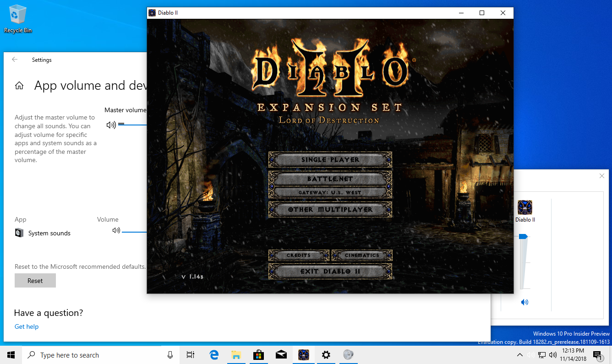Viewport: 612px width, 364px height.
Task: Click the Settings back arrow
Action: 15,60
